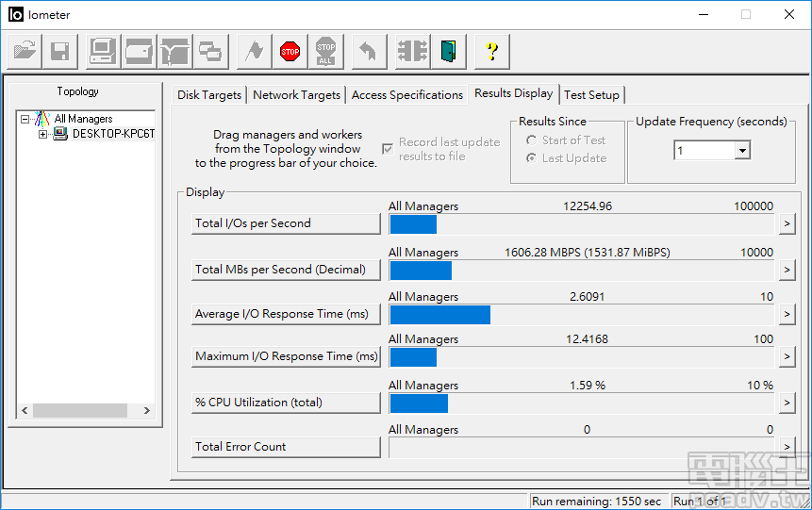The width and height of the screenshot is (812, 510).
Task: Click Average I/O Response Time progress bar
Action: point(584,315)
